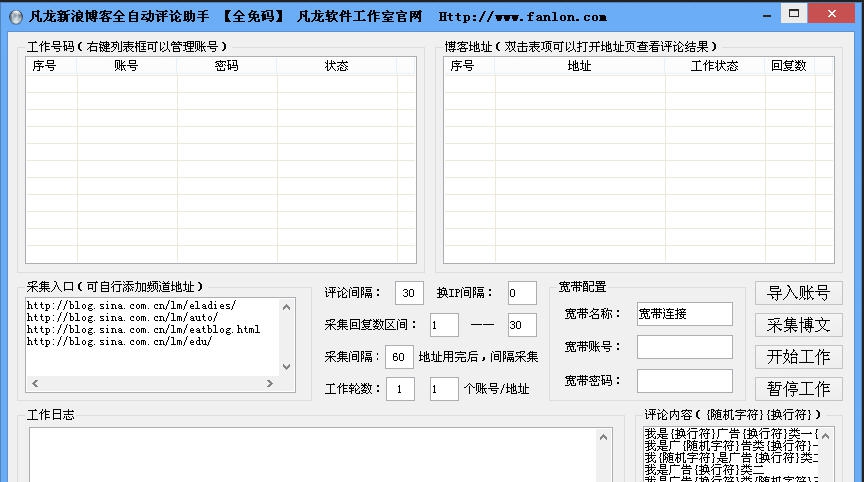Click the app icon in the title bar
This screenshot has height=482, width=864.
pyautogui.click(x=16, y=17)
